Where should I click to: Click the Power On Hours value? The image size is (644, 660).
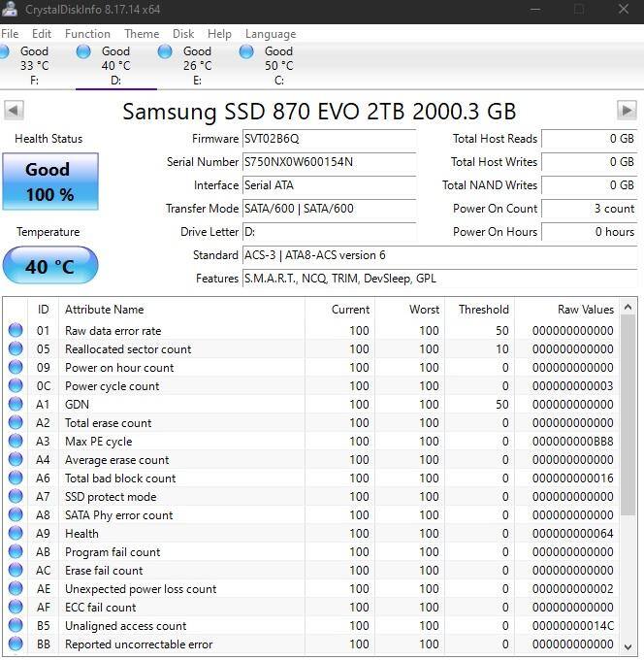(x=589, y=232)
